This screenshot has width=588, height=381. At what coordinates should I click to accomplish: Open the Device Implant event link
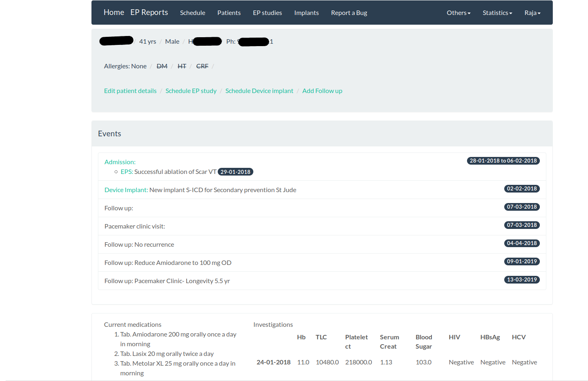point(126,190)
